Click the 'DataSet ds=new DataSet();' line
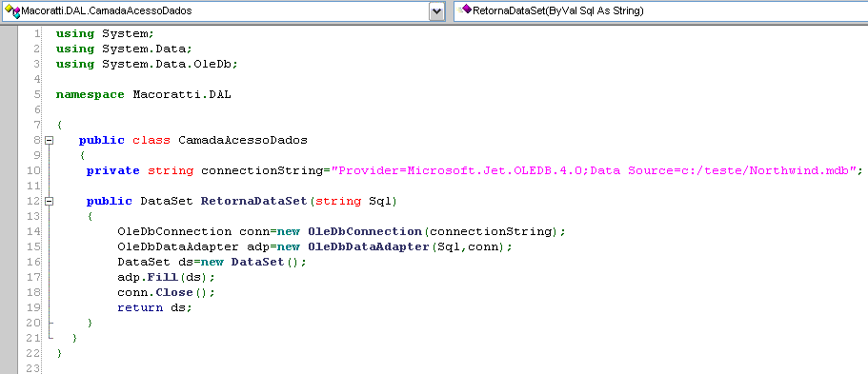The height and width of the screenshot is (374, 868). coord(212,263)
